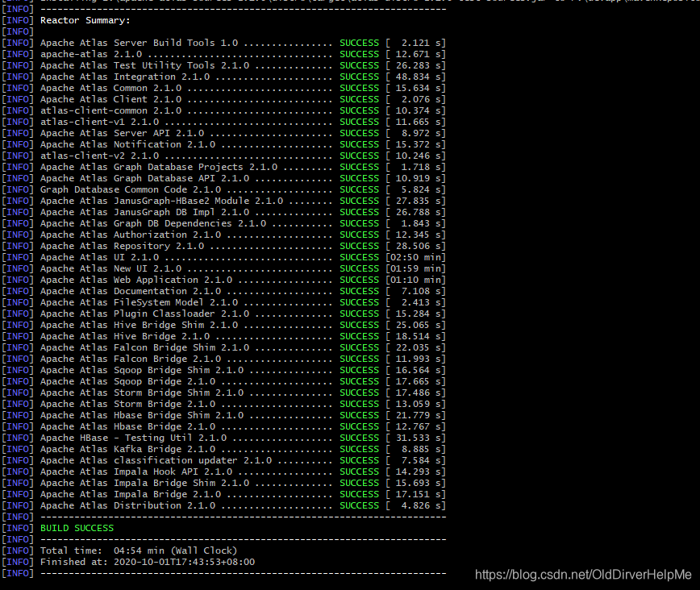Select 'Apache Atlas Hbase Bridge Shim 2.1.0'
Viewport: 700px width, 590px height.
click(x=142, y=415)
